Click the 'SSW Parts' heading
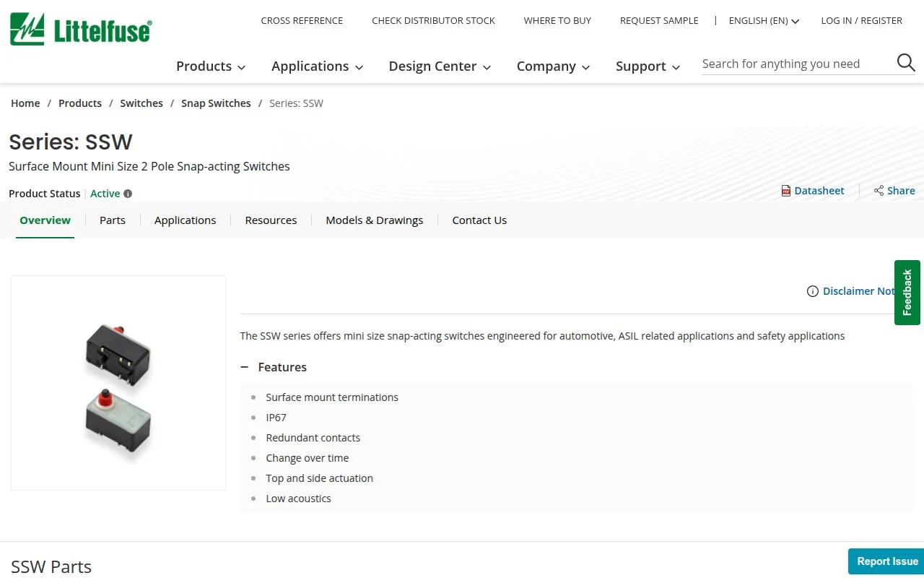The height and width of the screenshot is (578, 924). click(51, 566)
